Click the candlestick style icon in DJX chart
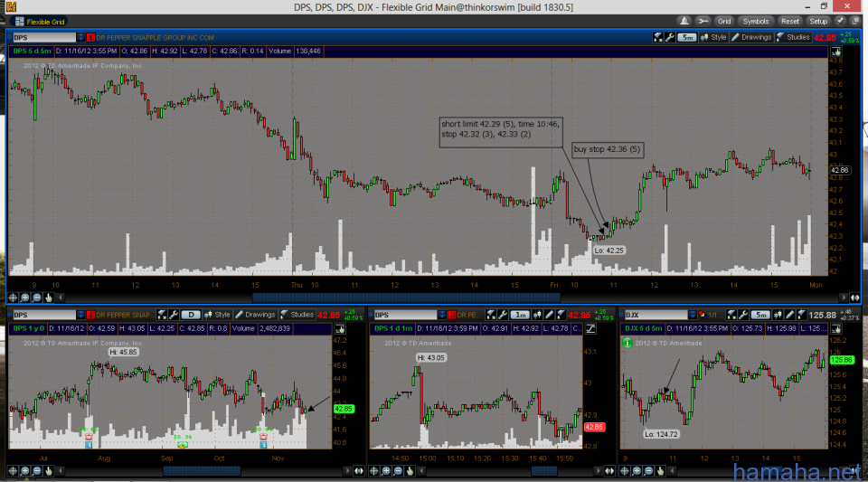This screenshot has height=482, width=868. click(x=778, y=315)
